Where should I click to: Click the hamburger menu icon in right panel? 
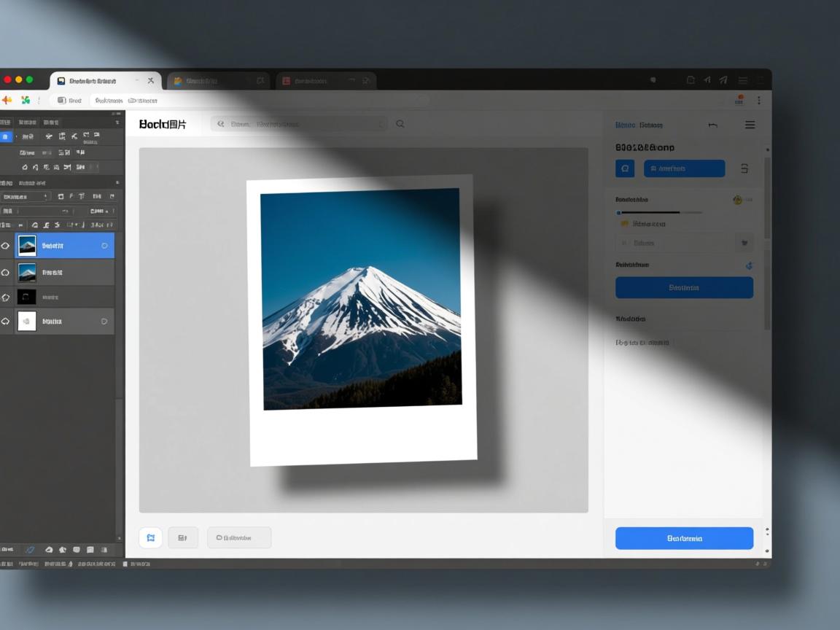coord(750,125)
